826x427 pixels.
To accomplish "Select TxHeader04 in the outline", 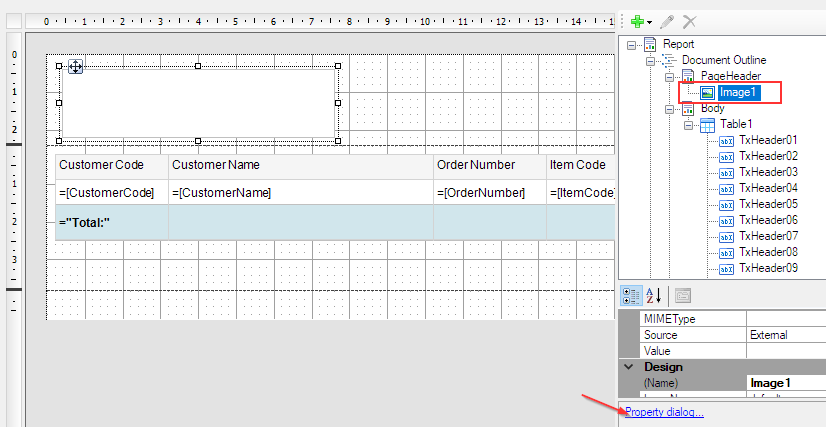I will [768, 188].
